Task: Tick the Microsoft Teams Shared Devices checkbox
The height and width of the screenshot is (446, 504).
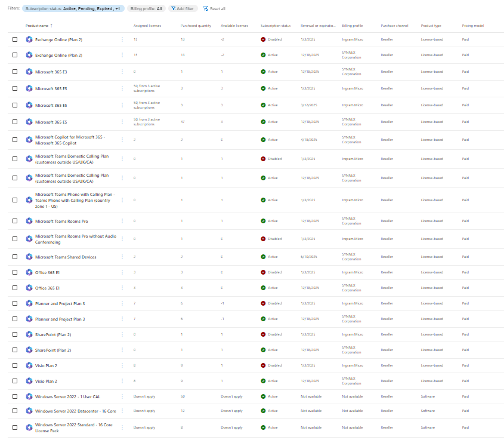Action: (x=15, y=257)
